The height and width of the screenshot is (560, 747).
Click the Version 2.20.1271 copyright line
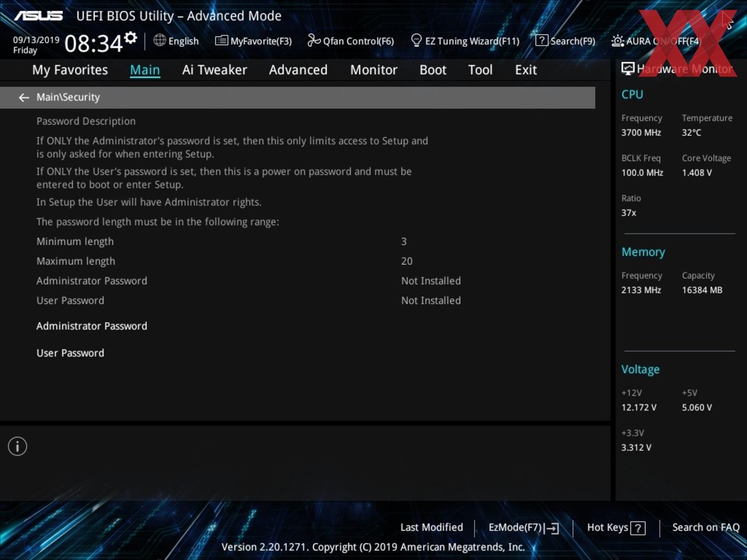373,547
